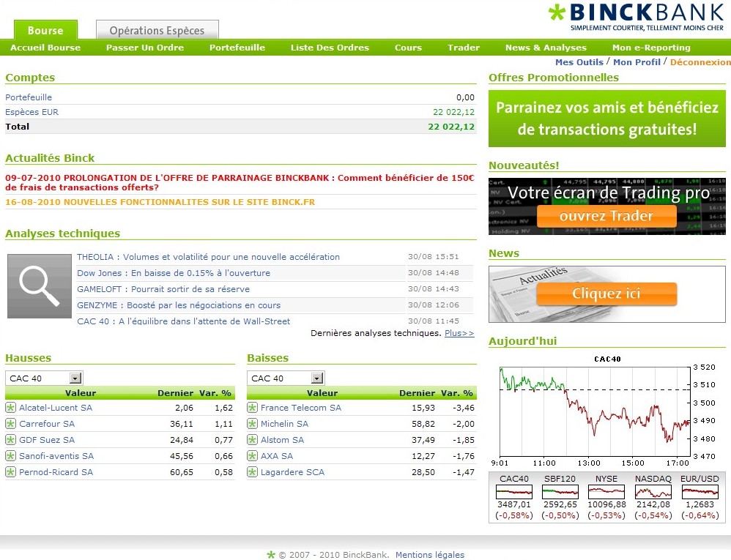The width and height of the screenshot is (731, 560).
Task: Open the GAMELOFT analysis article
Action: click(163, 289)
